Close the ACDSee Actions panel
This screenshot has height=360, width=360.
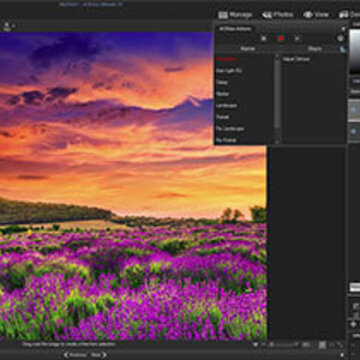(x=343, y=29)
